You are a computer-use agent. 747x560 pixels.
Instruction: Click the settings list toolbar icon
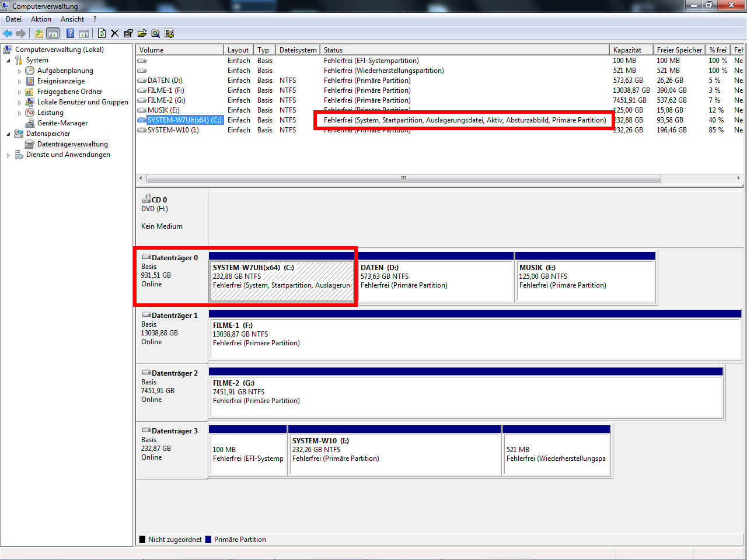click(169, 33)
